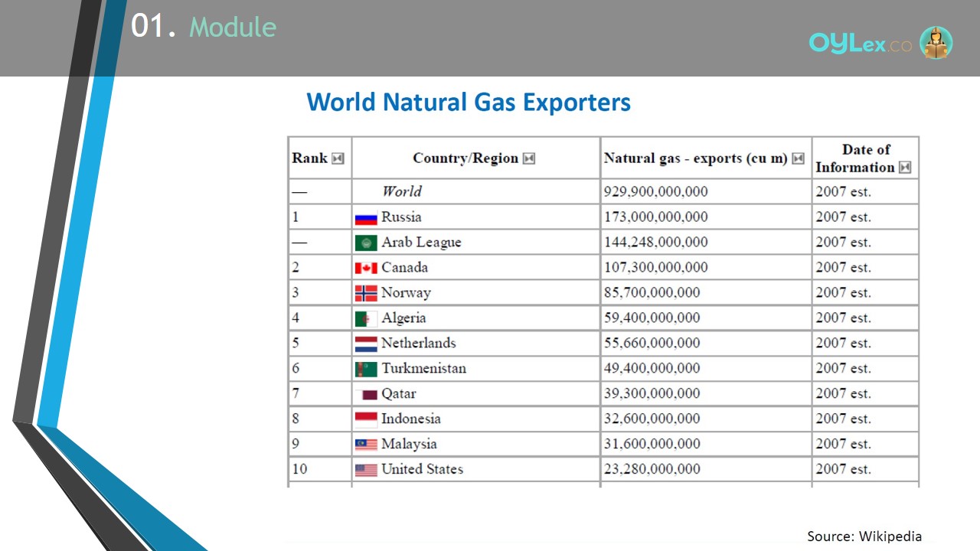
Task: Click the Qatar flag icon
Action: point(366,394)
